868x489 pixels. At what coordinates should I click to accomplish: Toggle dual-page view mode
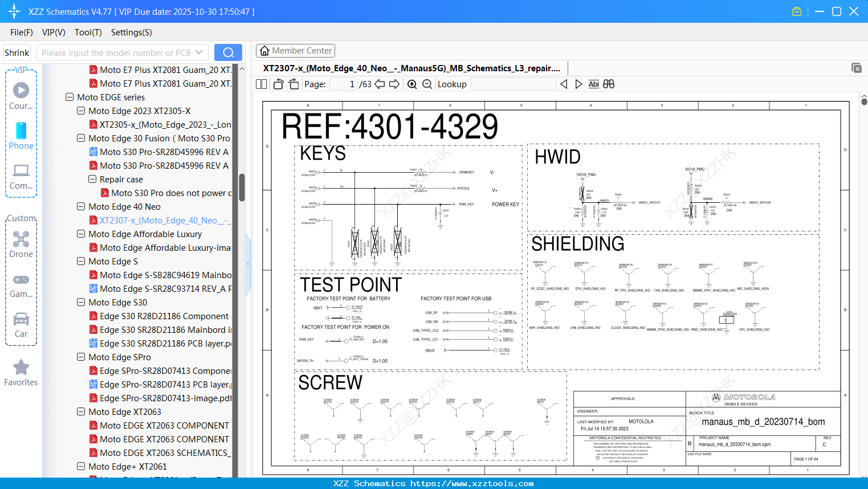260,84
